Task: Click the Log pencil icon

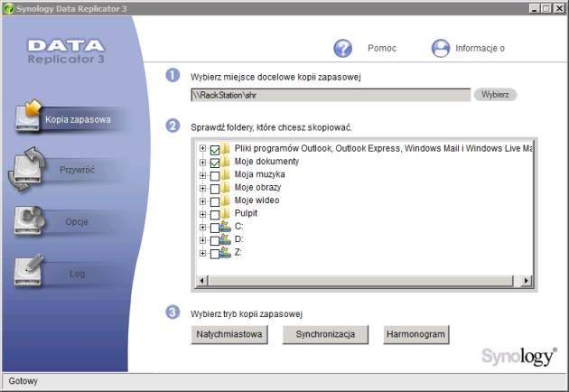Action: [28, 270]
